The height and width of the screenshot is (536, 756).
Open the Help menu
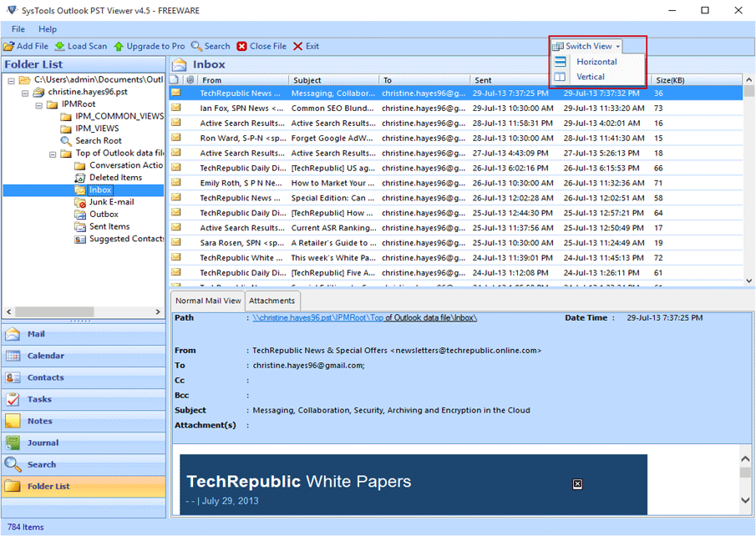pyautogui.click(x=48, y=29)
